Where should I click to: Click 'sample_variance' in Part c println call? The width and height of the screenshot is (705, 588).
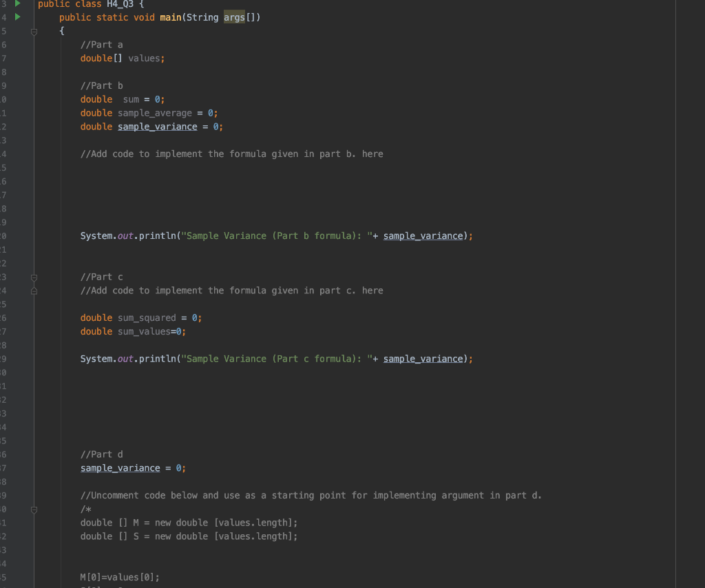423,359
